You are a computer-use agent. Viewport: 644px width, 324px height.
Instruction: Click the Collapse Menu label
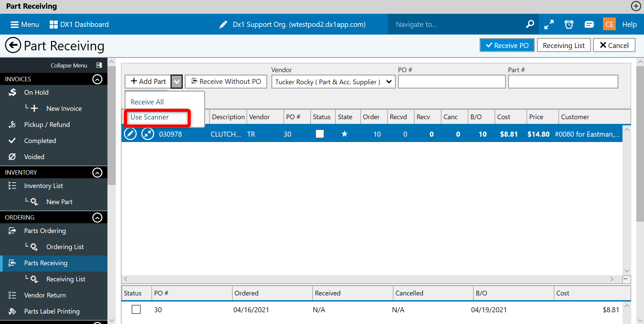click(x=69, y=65)
